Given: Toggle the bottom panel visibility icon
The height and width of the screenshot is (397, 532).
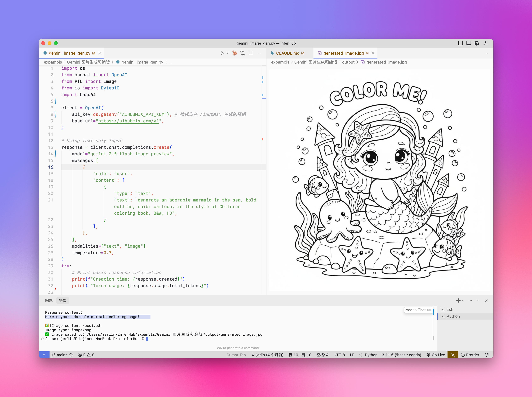Looking at the screenshot, I should pos(468,43).
